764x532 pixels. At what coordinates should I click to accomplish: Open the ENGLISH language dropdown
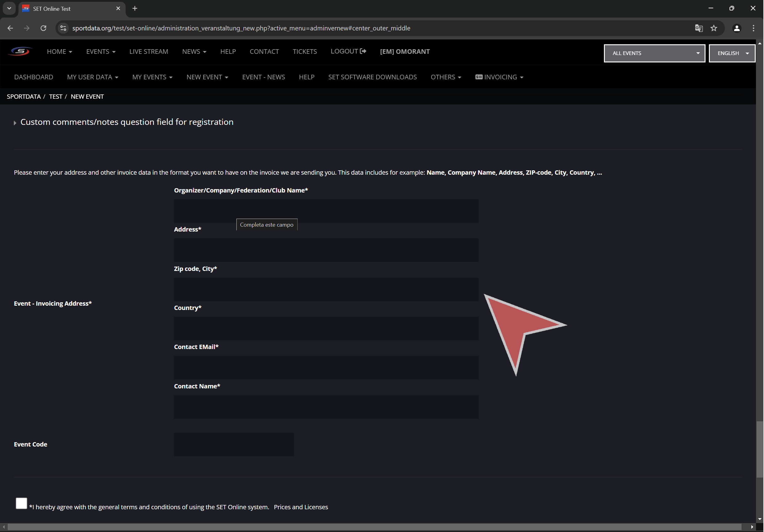(x=732, y=53)
